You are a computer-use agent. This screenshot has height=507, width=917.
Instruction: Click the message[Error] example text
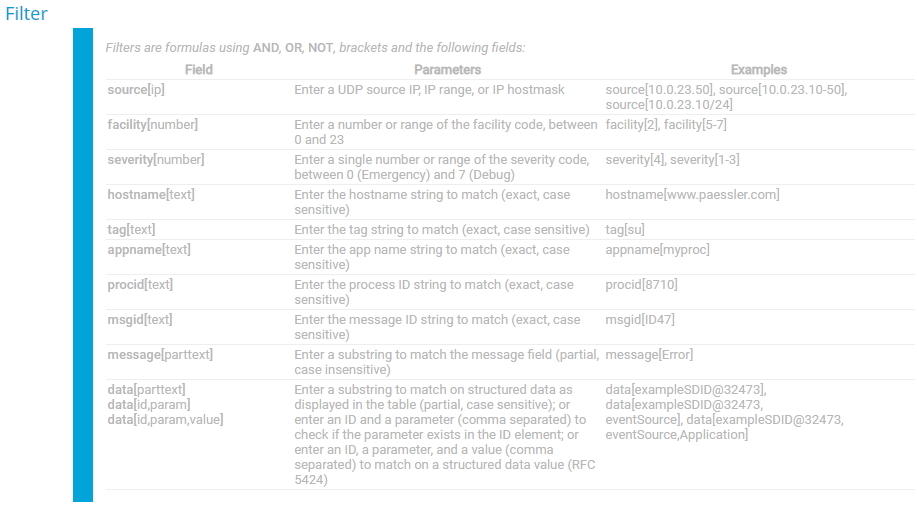coord(649,355)
